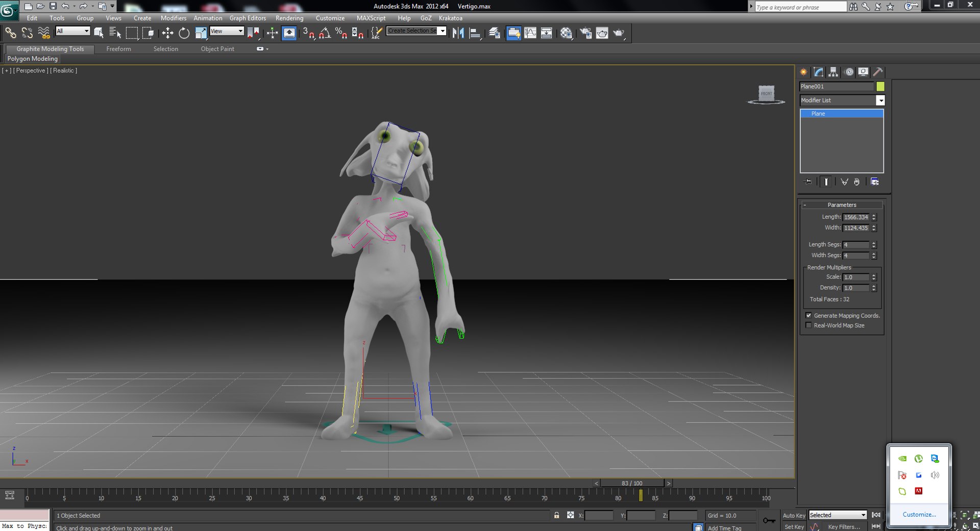Image resolution: width=980 pixels, height=531 pixels.
Task: Open the Selected key filter dropdown
Action: [838, 515]
